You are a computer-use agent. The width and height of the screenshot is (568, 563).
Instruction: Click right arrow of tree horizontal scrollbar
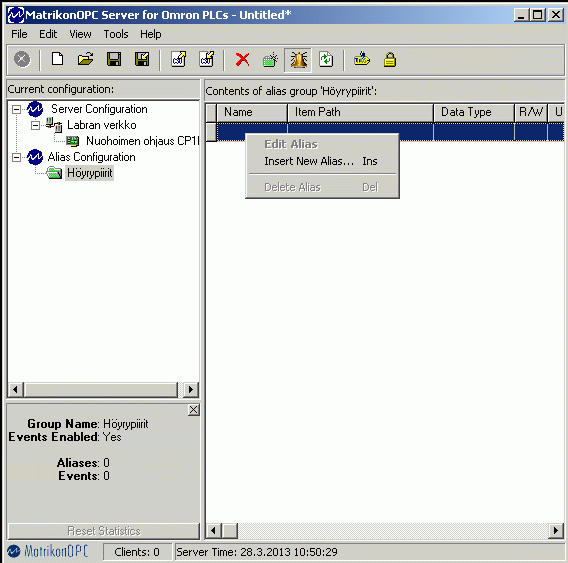coord(191,390)
